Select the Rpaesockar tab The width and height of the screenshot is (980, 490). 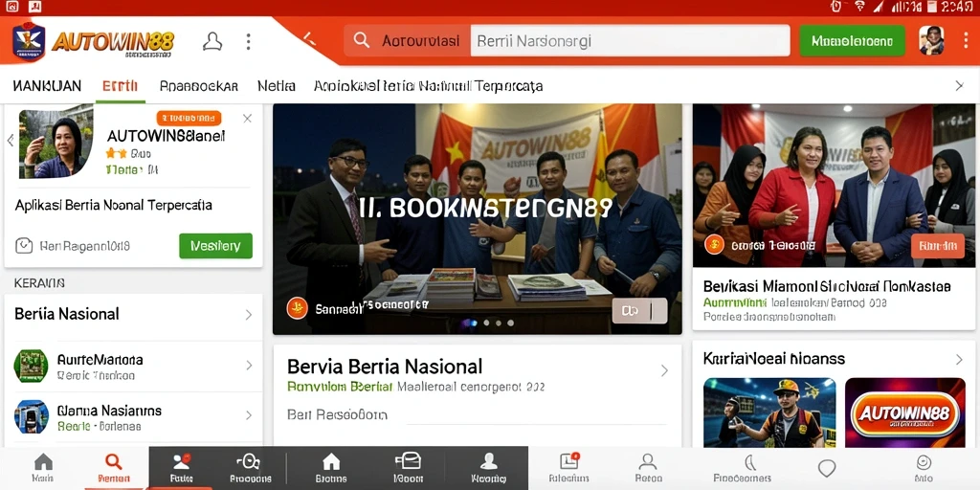click(199, 86)
